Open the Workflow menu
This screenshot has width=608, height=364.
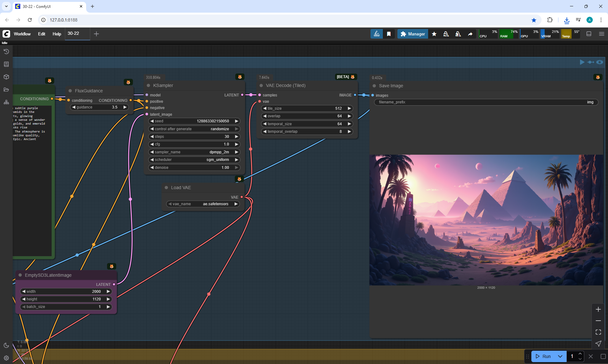(x=22, y=34)
